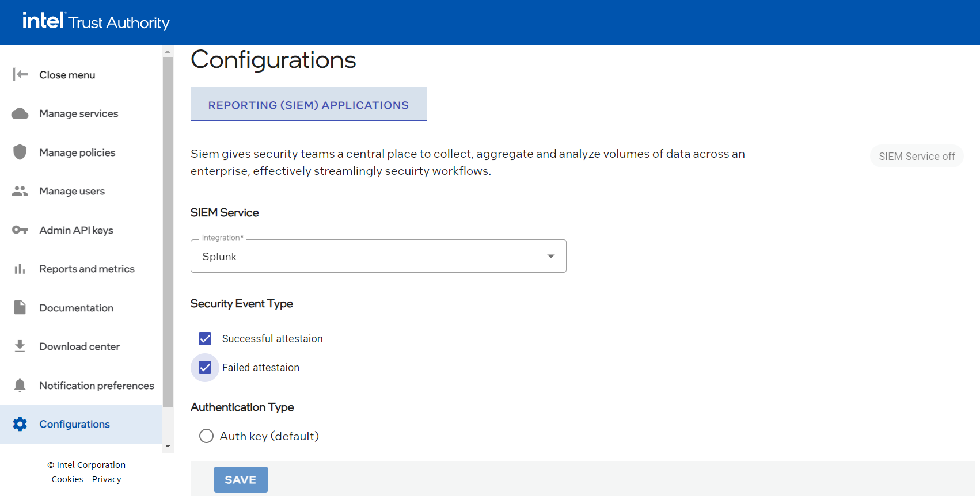Open Manage users page
The height and width of the screenshot is (496, 980).
(81, 191)
